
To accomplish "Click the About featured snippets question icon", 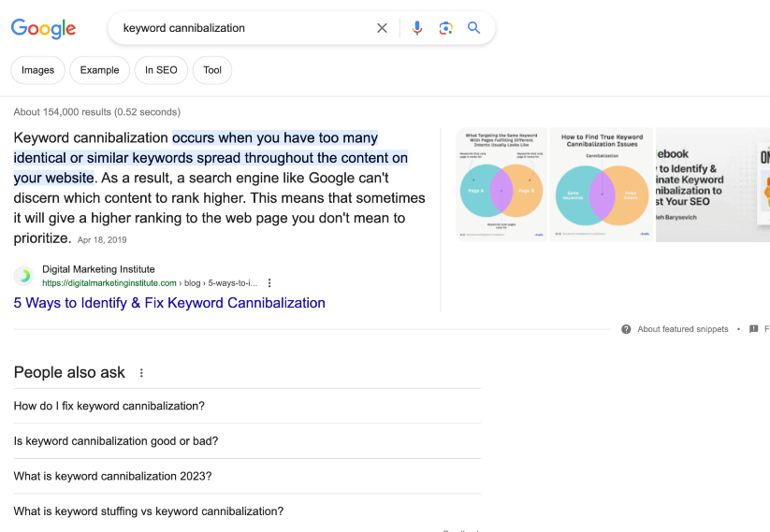I will [x=626, y=329].
